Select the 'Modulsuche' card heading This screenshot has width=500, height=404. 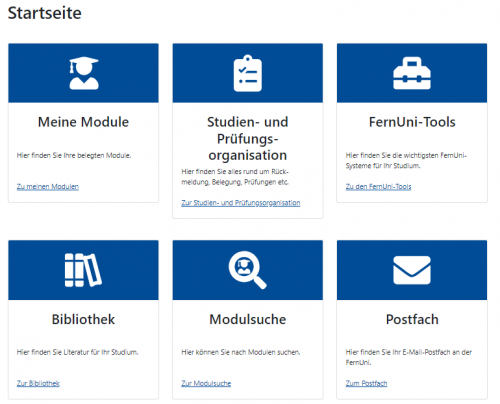click(248, 319)
